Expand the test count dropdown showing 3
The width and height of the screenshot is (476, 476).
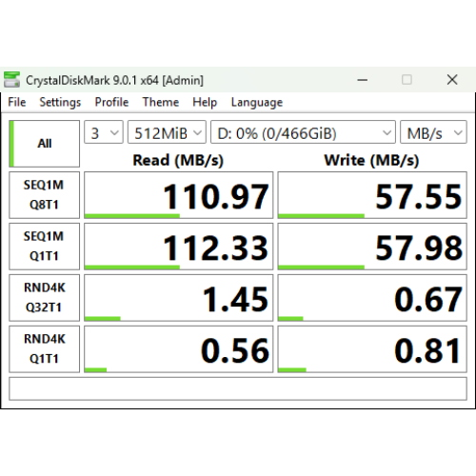point(104,132)
